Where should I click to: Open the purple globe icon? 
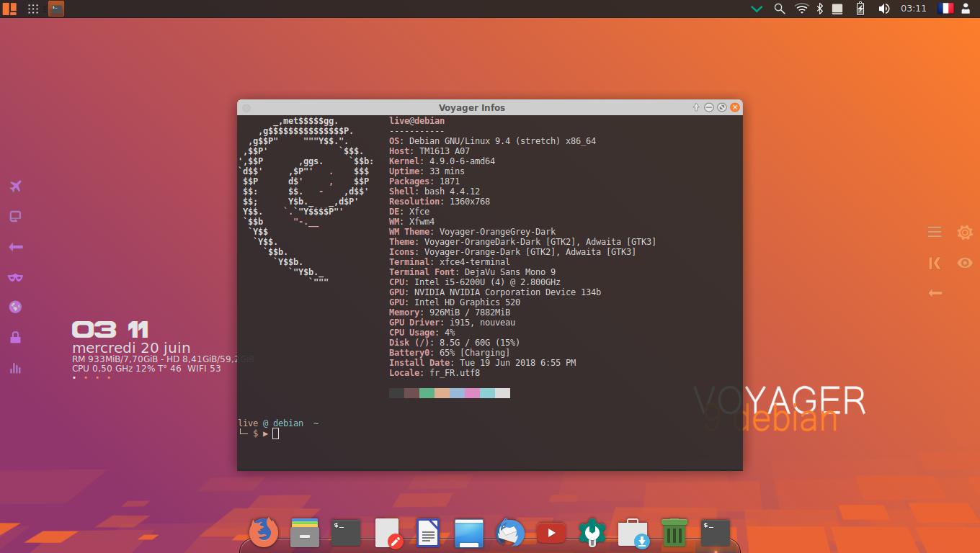point(15,307)
